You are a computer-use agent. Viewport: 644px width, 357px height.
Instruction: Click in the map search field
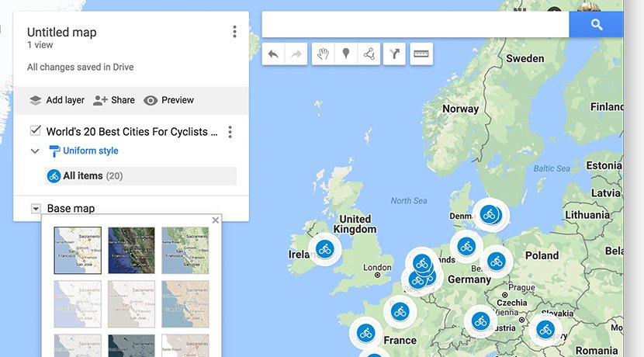pyautogui.click(x=415, y=25)
